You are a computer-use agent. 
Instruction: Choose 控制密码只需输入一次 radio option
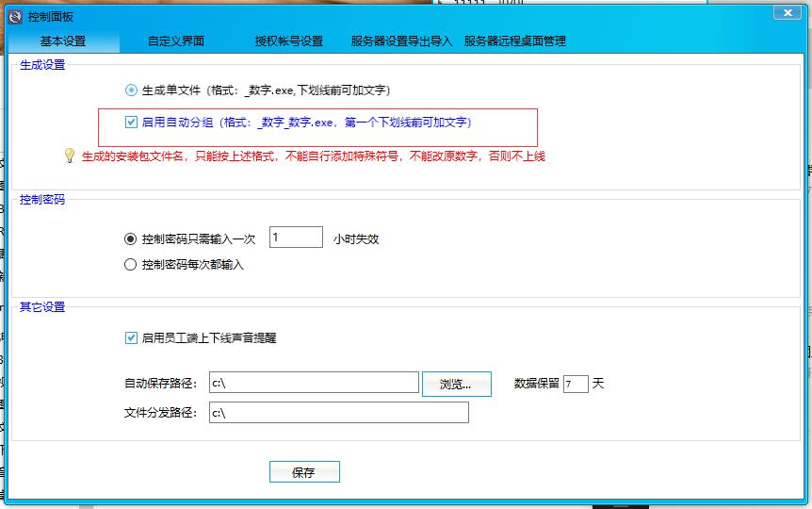(x=131, y=239)
